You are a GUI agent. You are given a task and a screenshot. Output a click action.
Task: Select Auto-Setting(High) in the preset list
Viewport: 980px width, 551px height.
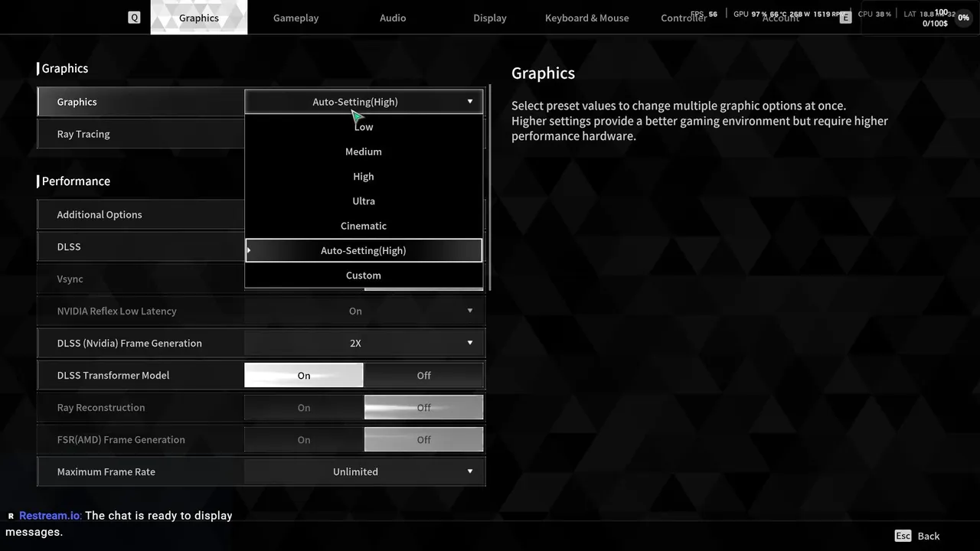pos(364,250)
